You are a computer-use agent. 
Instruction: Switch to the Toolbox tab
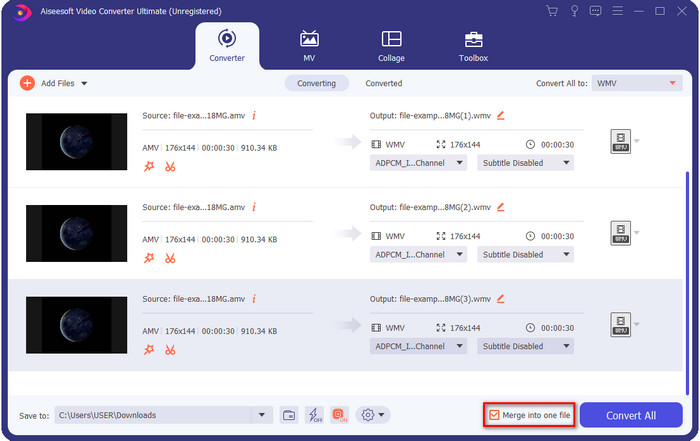coord(473,46)
